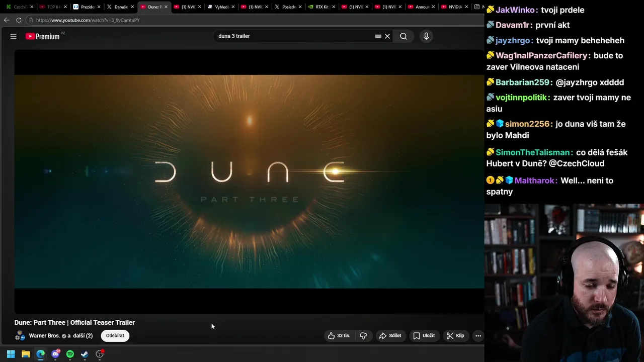This screenshot has height=362, width=644.
Task: Share the video via Sdílet
Action: click(x=390, y=336)
